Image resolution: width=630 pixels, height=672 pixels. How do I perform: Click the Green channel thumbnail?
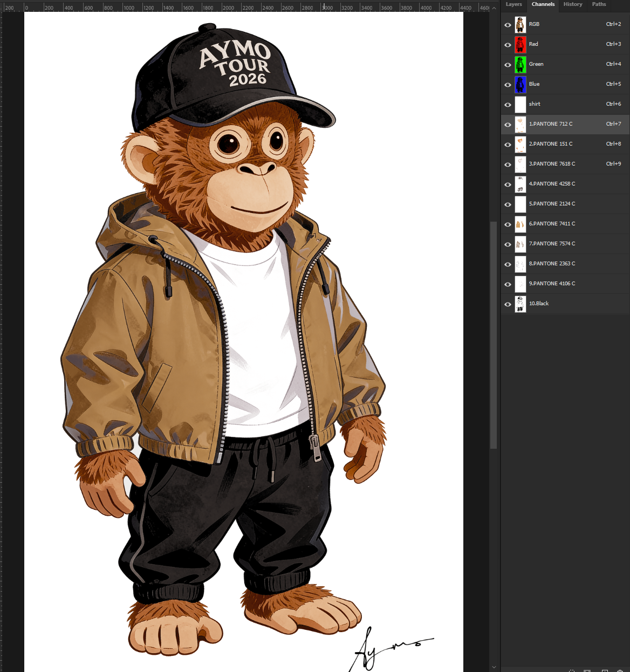point(521,64)
